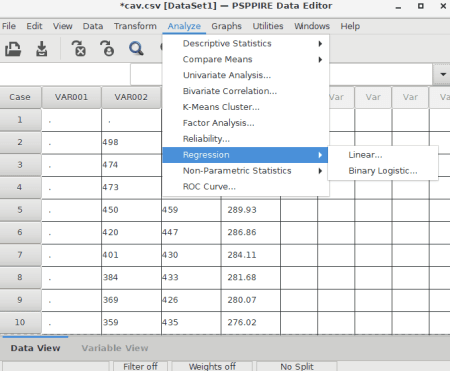The height and width of the screenshot is (371, 450).
Task: Open the Transform menu
Action: tap(135, 26)
